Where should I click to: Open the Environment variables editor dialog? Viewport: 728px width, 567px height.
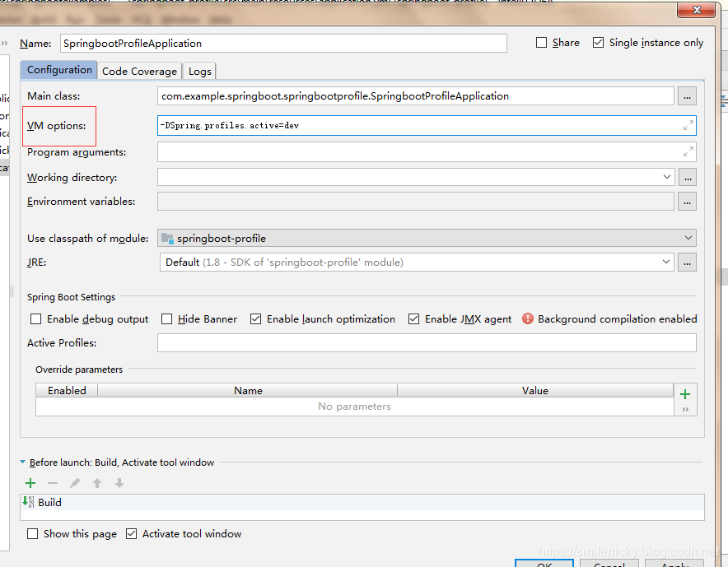pos(687,202)
